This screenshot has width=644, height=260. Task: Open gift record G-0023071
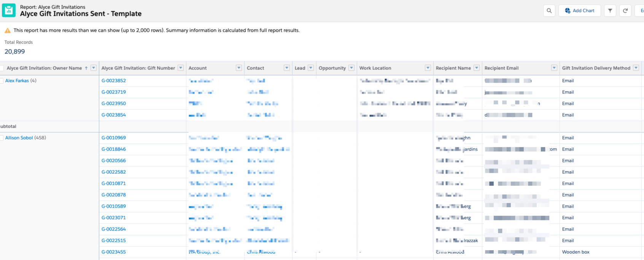pos(114,218)
